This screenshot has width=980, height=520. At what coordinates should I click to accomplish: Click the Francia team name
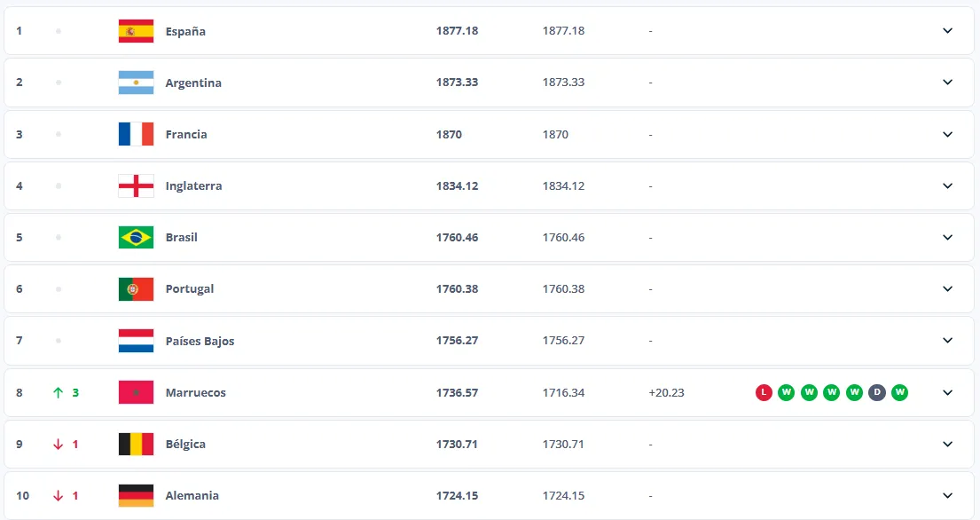click(x=186, y=134)
